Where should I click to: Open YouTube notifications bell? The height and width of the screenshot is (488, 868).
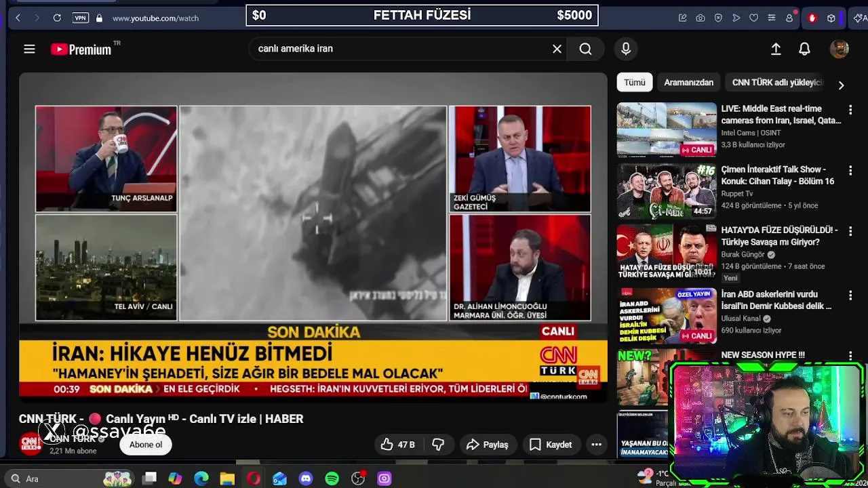coord(804,49)
